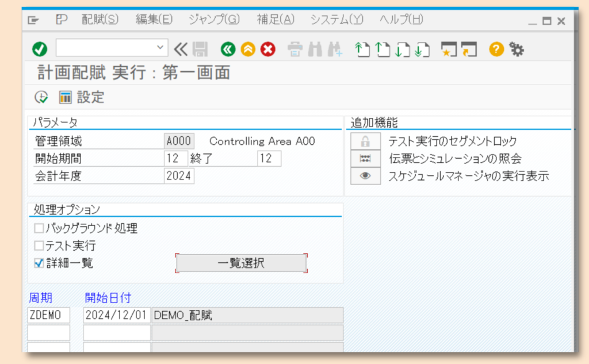Click the Print icon
The height and width of the screenshot is (364, 589).
tap(295, 49)
